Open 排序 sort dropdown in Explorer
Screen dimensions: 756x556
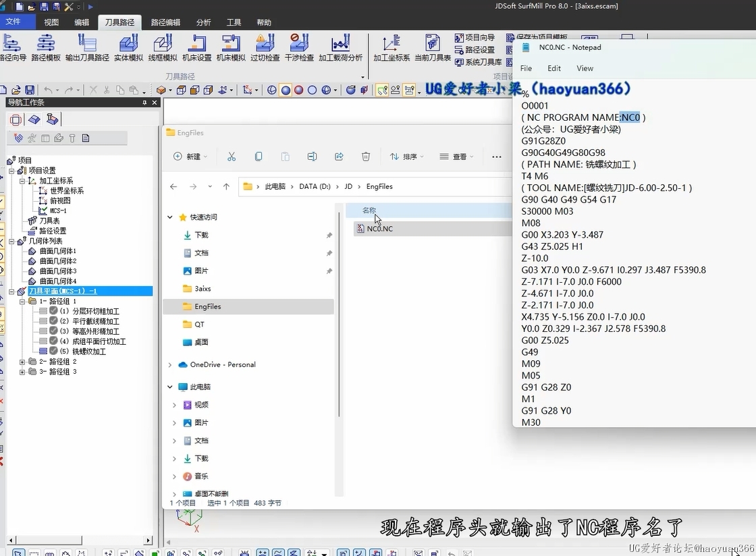408,157
